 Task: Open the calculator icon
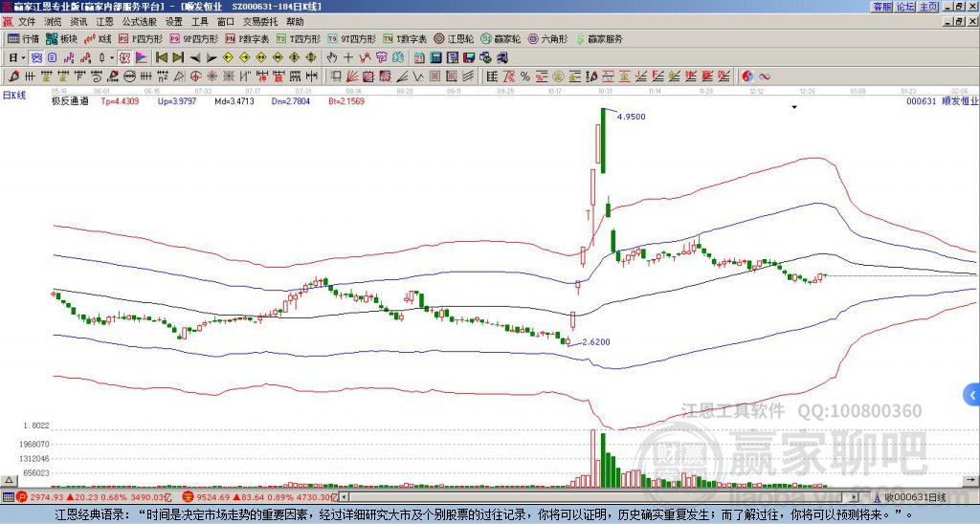click(x=435, y=57)
